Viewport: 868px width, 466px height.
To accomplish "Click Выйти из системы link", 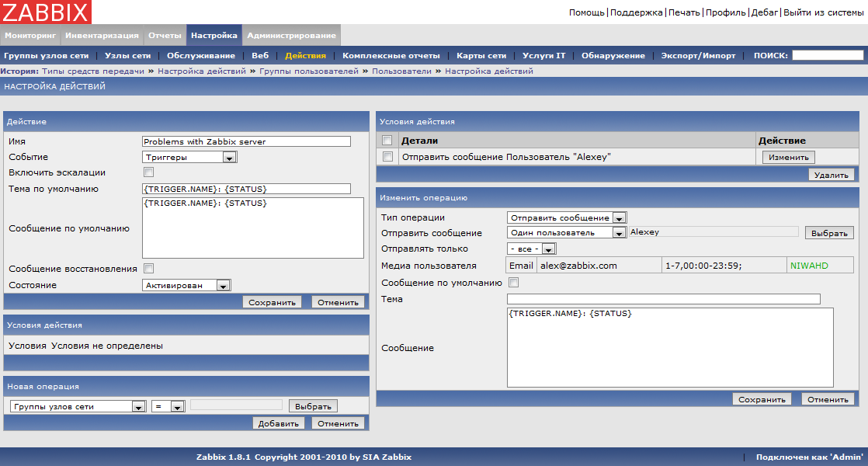I will pyautogui.click(x=823, y=12).
